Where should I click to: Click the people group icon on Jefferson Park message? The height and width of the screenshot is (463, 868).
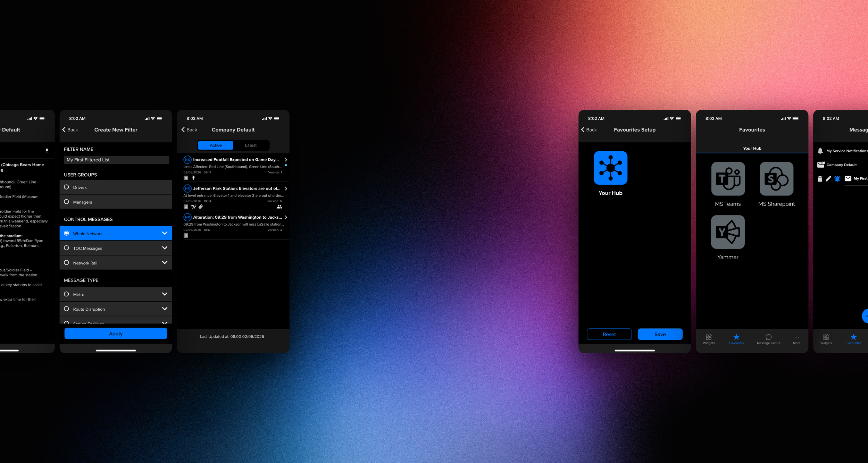coord(279,207)
